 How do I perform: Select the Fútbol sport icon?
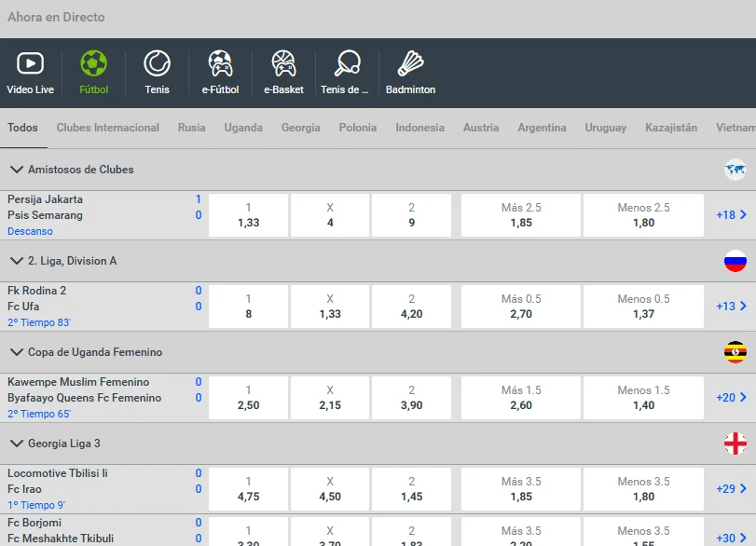pos(93,63)
